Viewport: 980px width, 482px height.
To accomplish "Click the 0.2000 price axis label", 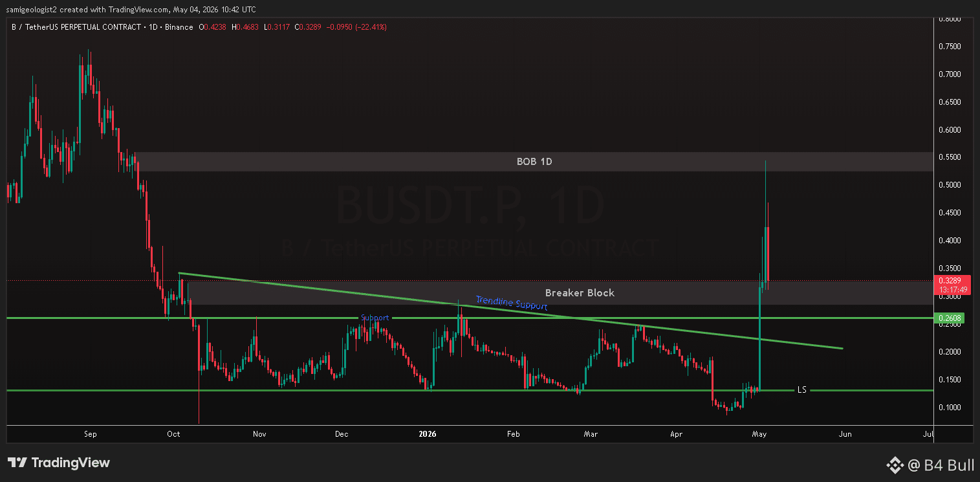I will click(x=950, y=352).
